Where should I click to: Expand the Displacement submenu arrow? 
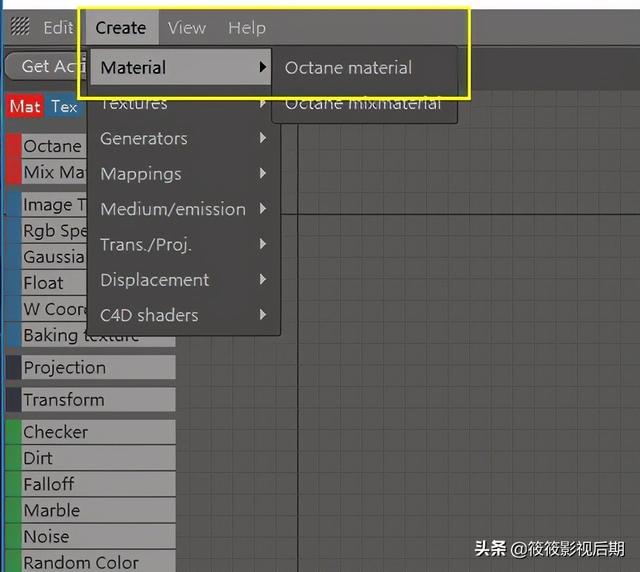tap(263, 279)
